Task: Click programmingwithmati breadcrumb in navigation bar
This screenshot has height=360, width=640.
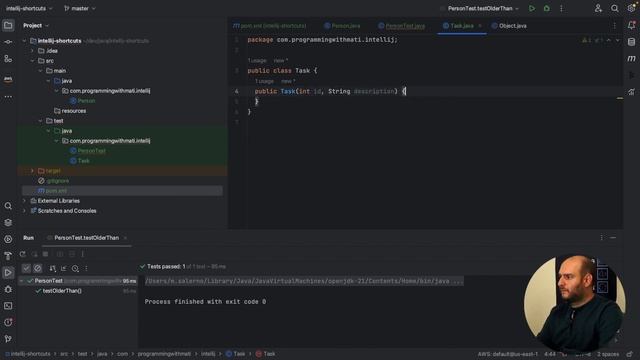Action: coord(164,354)
